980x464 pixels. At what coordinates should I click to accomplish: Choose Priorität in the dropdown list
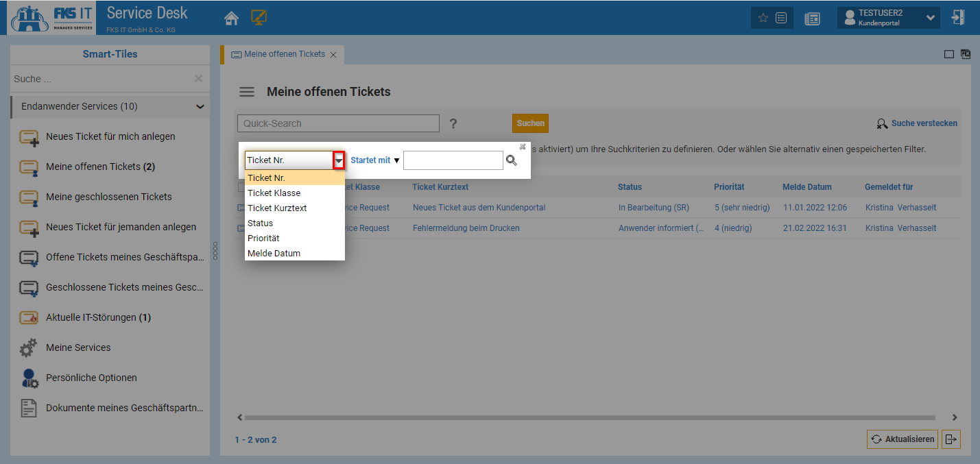(263, 238)
